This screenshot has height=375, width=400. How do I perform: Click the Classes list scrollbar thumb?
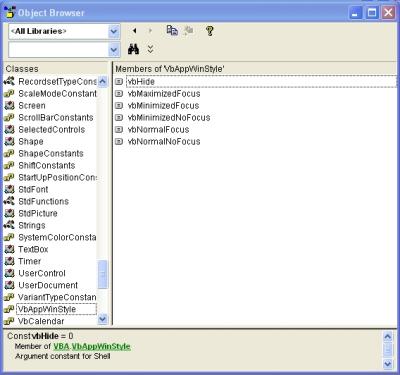click(x=103, y=275)
